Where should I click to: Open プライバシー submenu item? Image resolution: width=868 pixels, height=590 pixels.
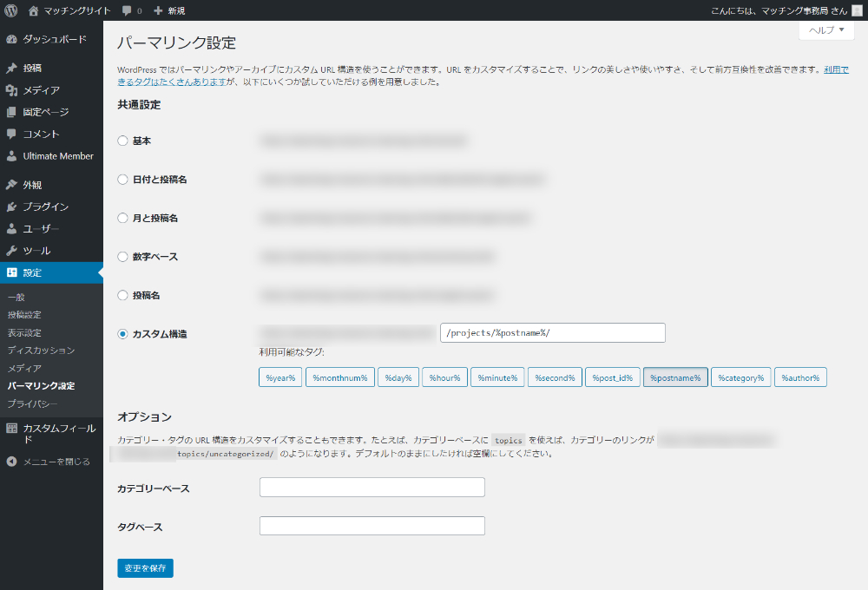click(x=32, y=403)
